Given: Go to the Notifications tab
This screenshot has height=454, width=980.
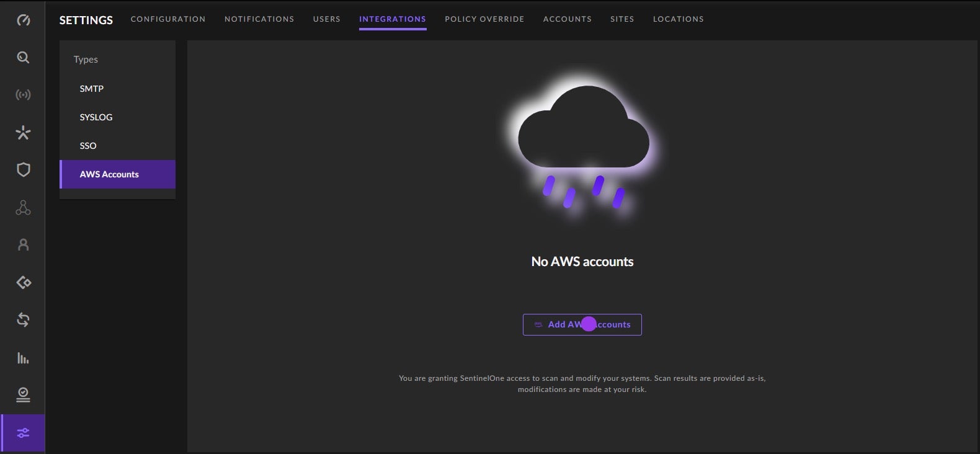Looking at the screenshot, I should coord(259,19).
